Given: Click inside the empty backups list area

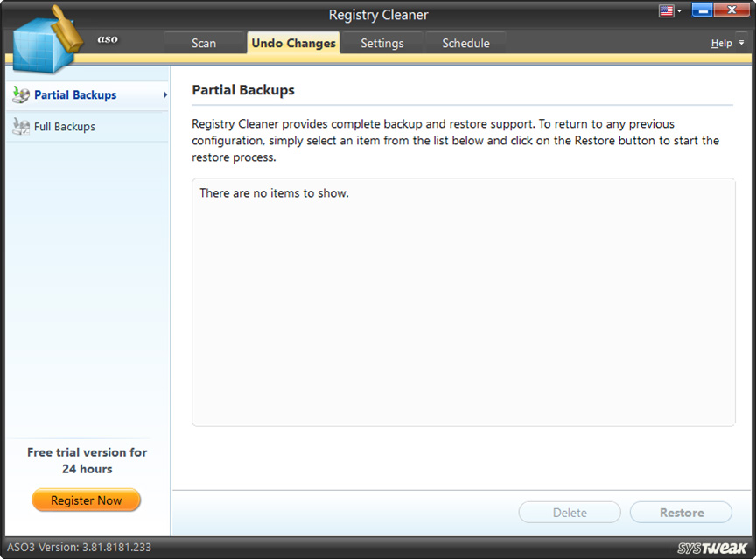Looking at the screenshot, I should click(463, 302).
